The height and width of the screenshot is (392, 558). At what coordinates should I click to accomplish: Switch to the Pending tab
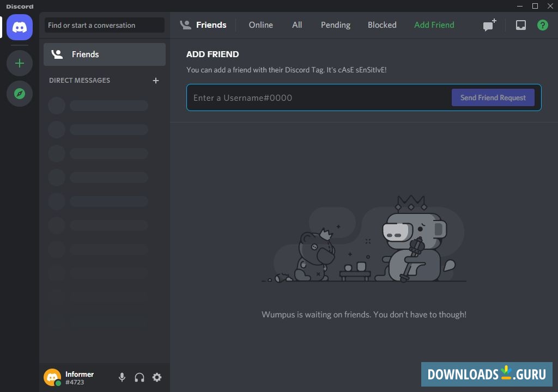click(335, 24)
